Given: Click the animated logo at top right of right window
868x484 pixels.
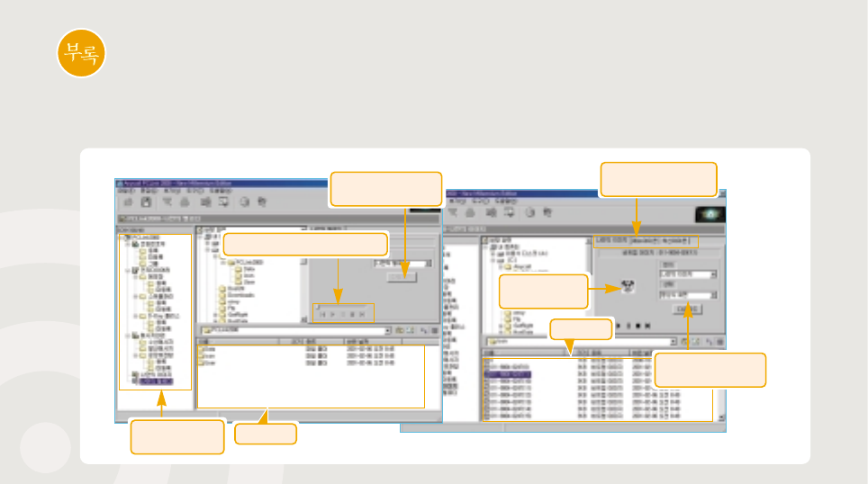Looking at the screenshot, I should (x=710, y=214).
